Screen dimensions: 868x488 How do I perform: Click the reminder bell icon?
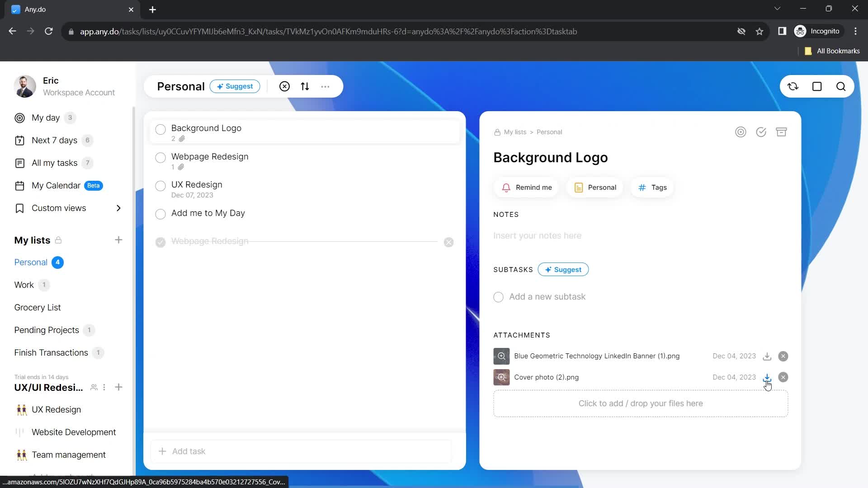[x=506, y=188]
